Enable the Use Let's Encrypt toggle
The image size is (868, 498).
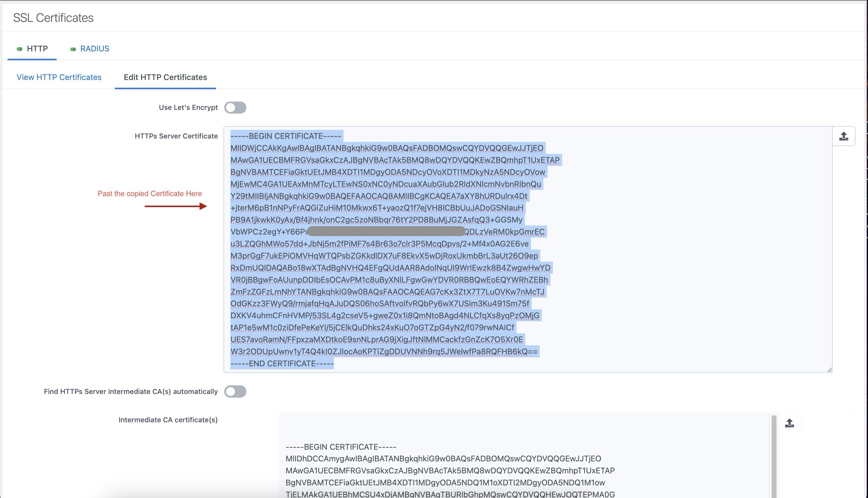(x=236, y=107)
